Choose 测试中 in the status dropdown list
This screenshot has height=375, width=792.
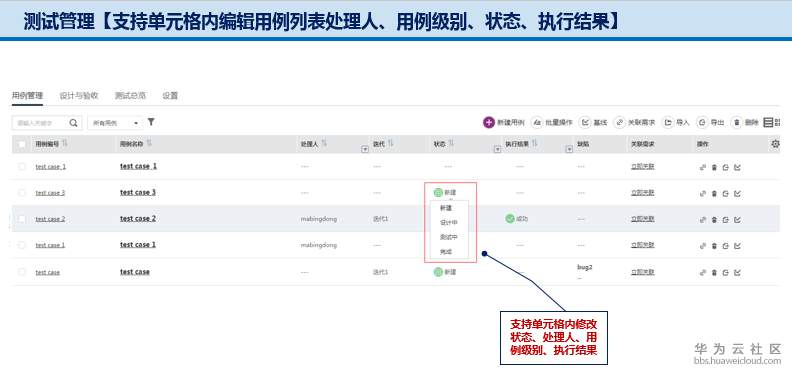pyautogui.click(x=448, y=237)
